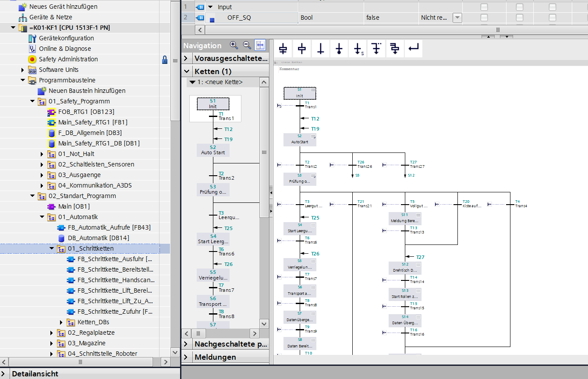Zoom in the Navigation view
Image resolution: width=588 pixels, height=379 pixels.
click(x=234, y=45)
